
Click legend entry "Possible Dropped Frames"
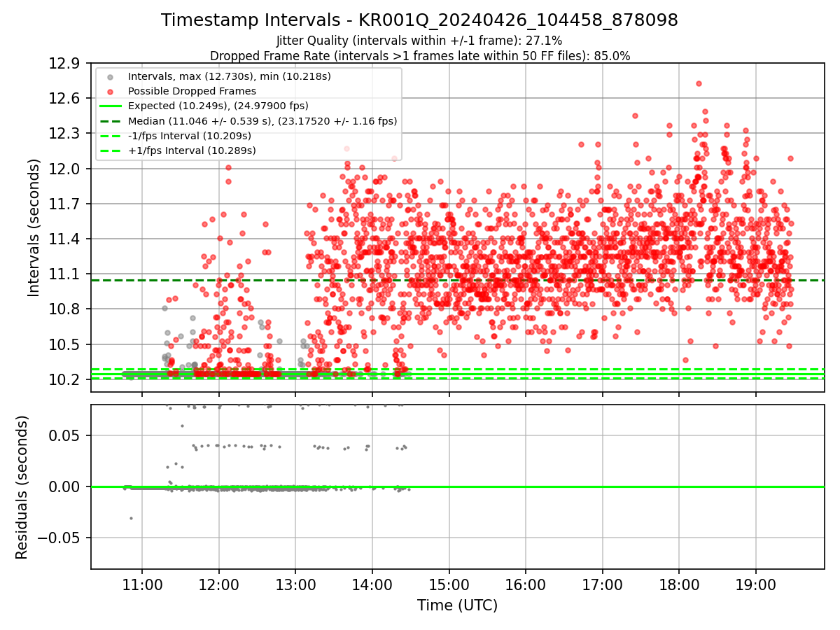pos(192,91)
